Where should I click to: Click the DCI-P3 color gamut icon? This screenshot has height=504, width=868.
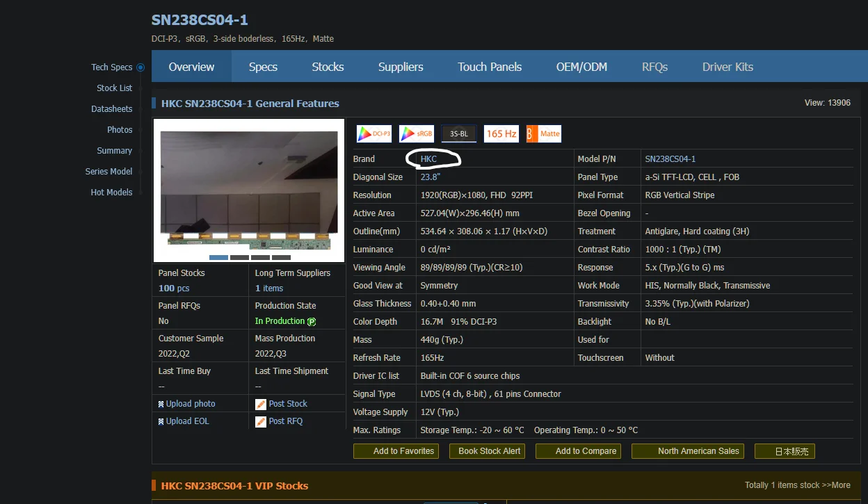click(x=373, y=133)
